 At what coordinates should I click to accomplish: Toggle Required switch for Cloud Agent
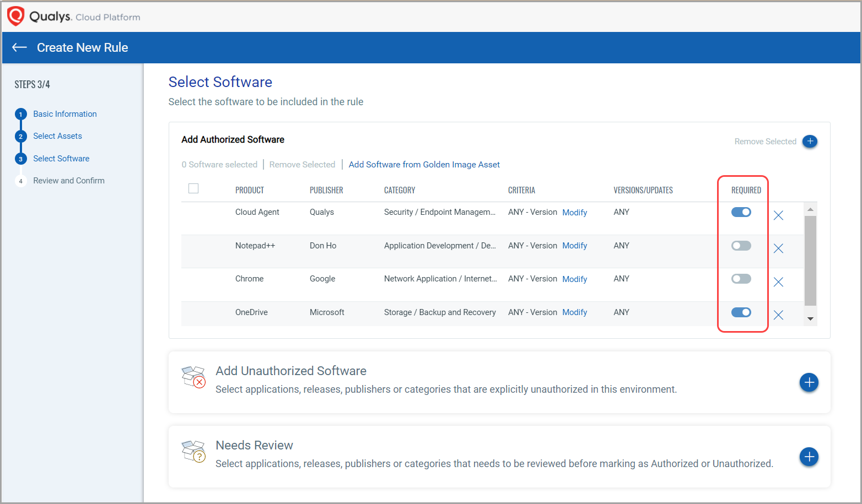point(741,212)
